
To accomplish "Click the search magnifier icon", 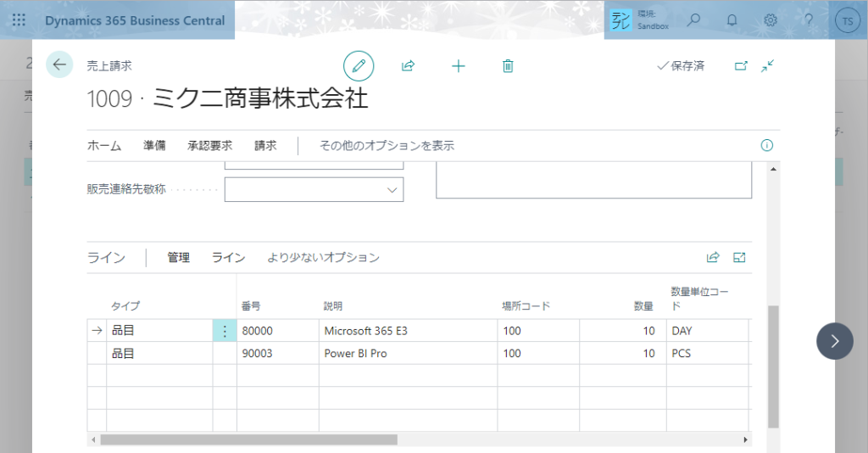I will (693, 20).
